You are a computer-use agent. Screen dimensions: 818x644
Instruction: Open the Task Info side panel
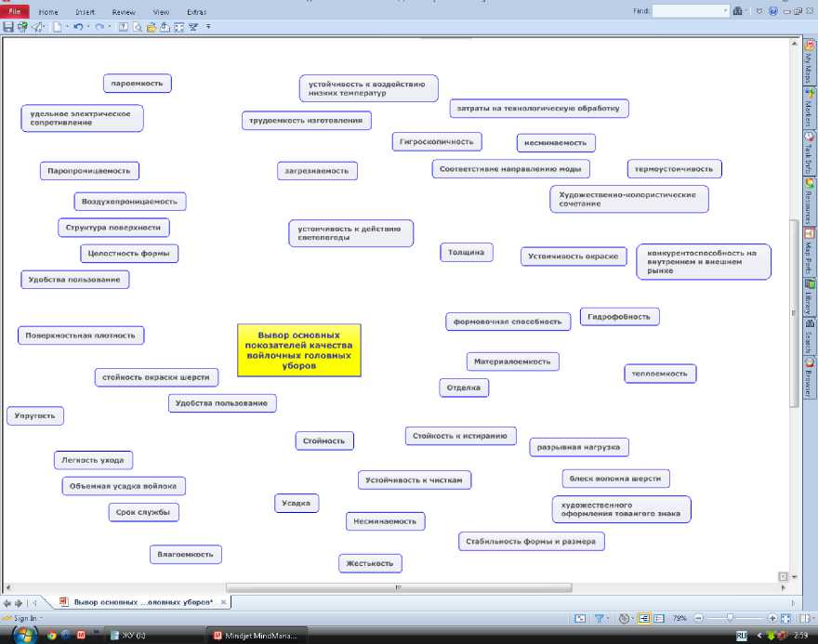809,153
